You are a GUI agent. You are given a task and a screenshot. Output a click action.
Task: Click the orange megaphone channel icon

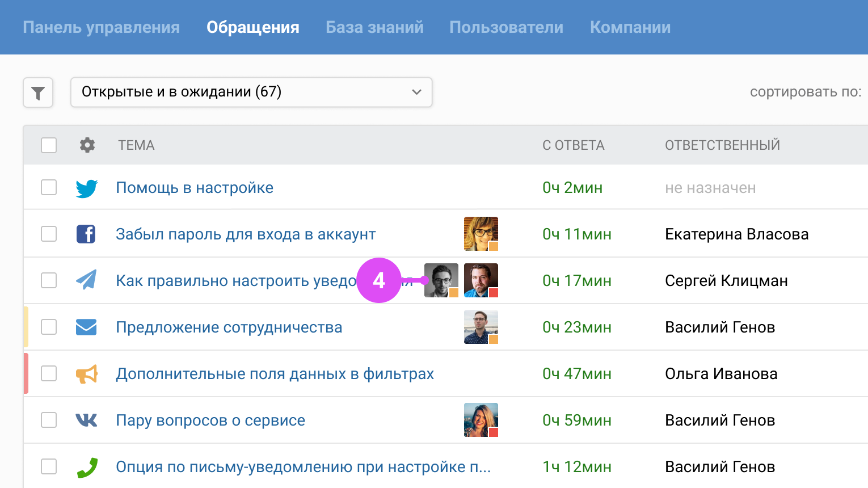point(87,374)
